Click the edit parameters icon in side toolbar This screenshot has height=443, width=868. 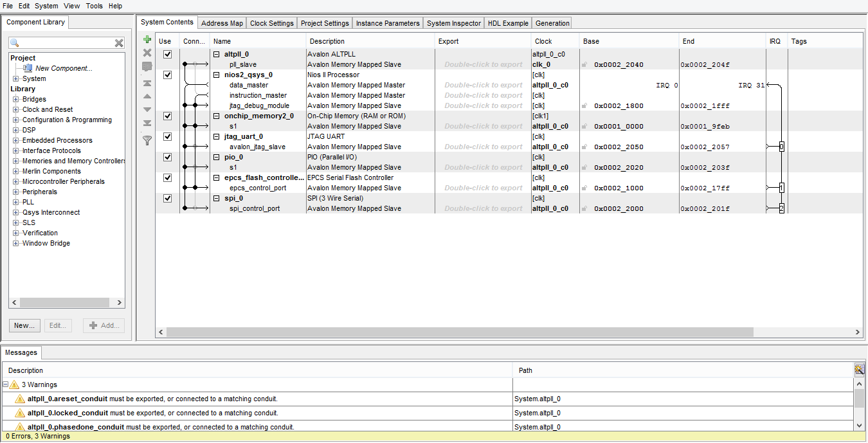[147, 67]
